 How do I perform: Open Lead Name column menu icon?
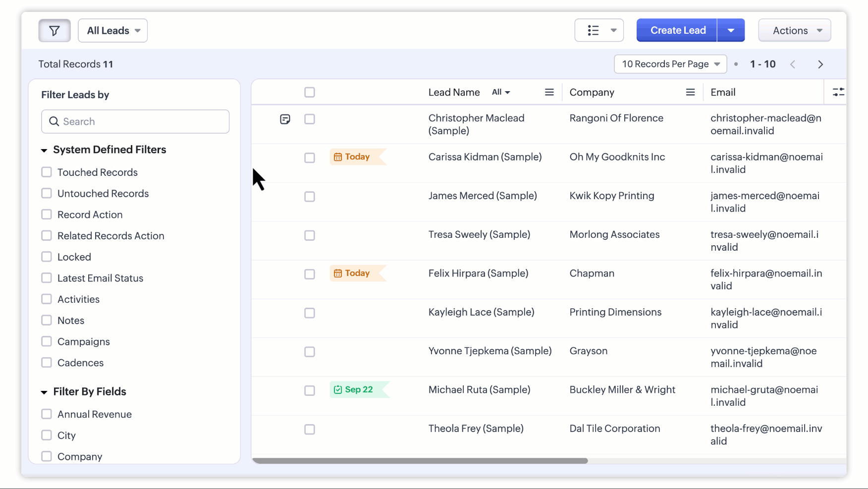(x=549, y=92)
